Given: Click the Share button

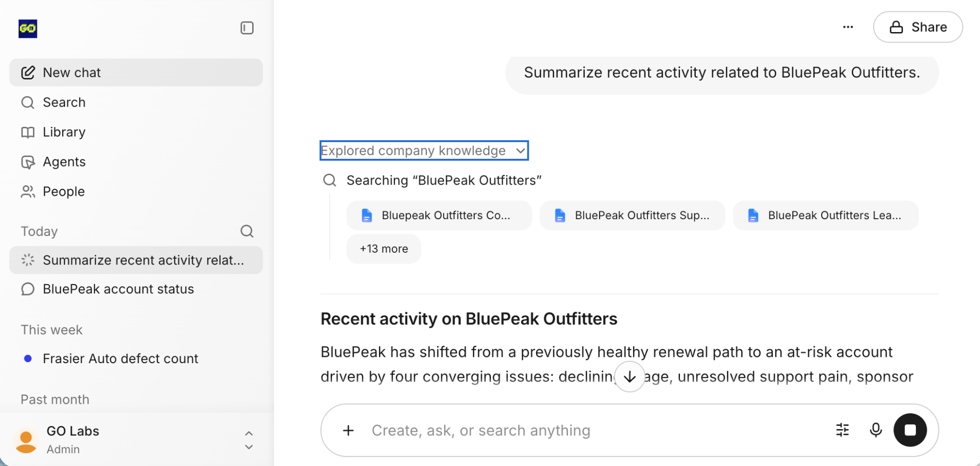Looking at the screenshot, I should click(918, 27).
